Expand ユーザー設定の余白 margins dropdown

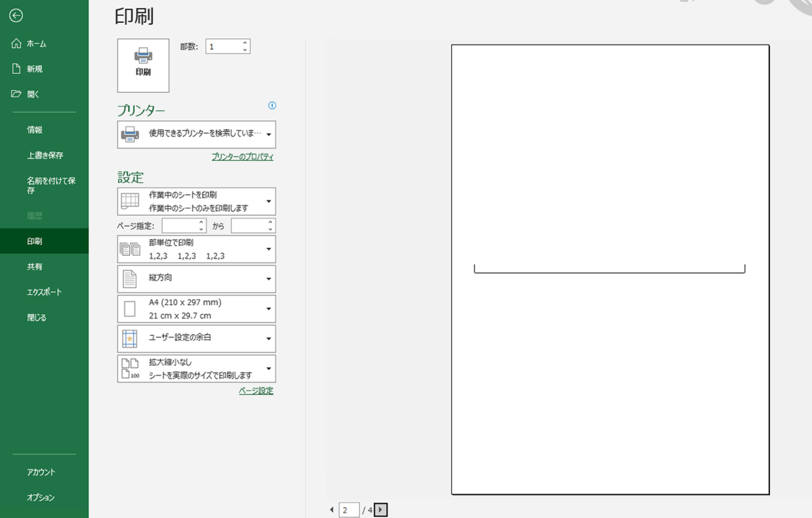click(x=197, y=338)
